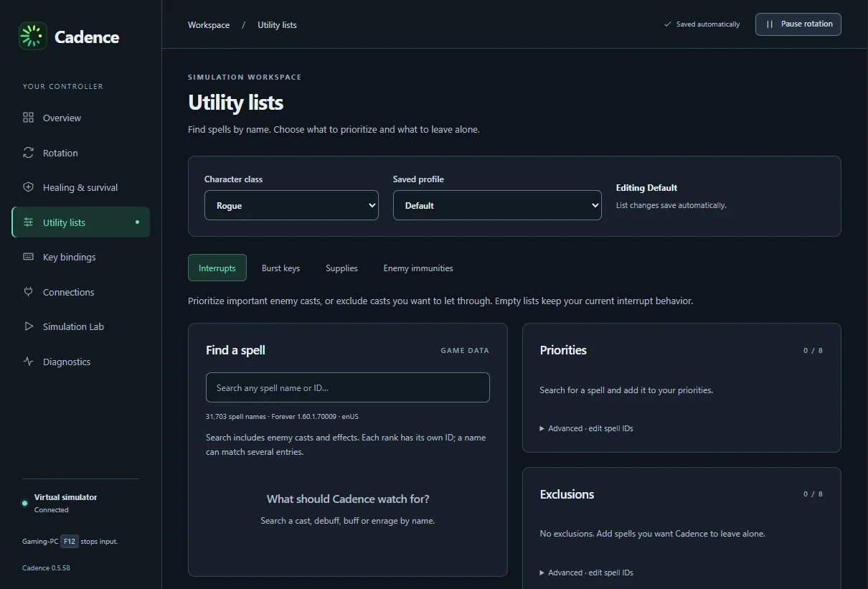Click the Saved automatically text
Image resolution: width=868 pixels, height=589 pixels.
pyautogui.click(x=708, y=24)
